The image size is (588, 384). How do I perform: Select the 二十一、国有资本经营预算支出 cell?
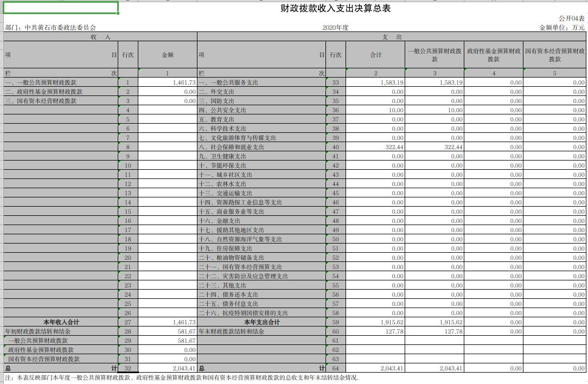pos(262,267)
